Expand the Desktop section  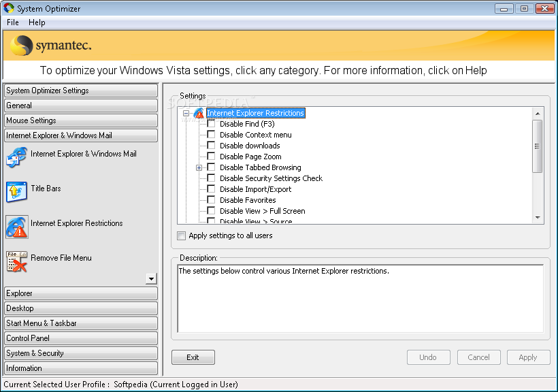point(81,308)
